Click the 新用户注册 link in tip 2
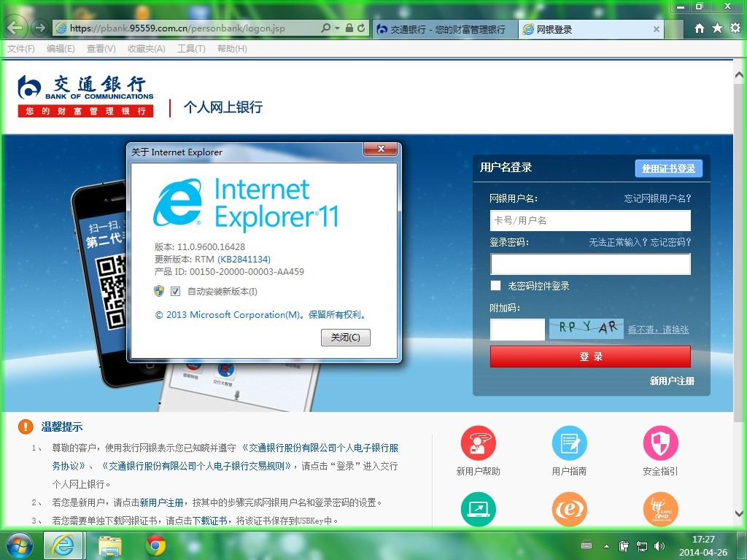Viewport: 747px width, 560px height. point(161,502)
